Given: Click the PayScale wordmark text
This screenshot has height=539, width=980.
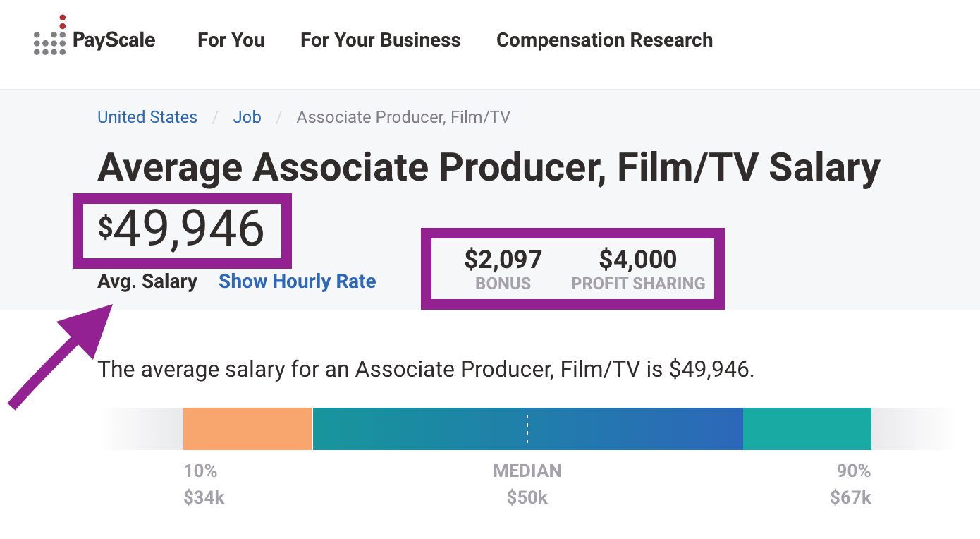Looking at the screenshot, I should [x=114, y=40].
